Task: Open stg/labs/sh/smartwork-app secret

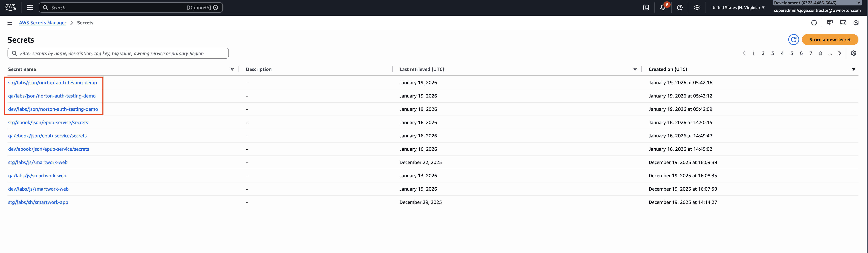Action: tap(38, 202)
